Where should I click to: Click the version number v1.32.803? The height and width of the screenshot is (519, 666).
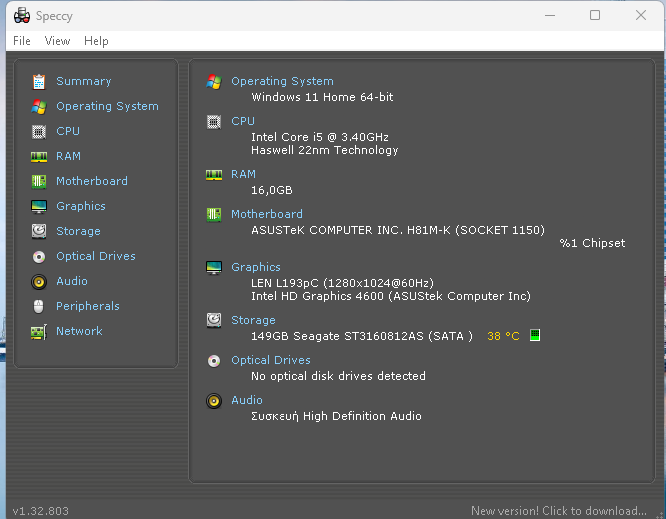tap(41, 511)
